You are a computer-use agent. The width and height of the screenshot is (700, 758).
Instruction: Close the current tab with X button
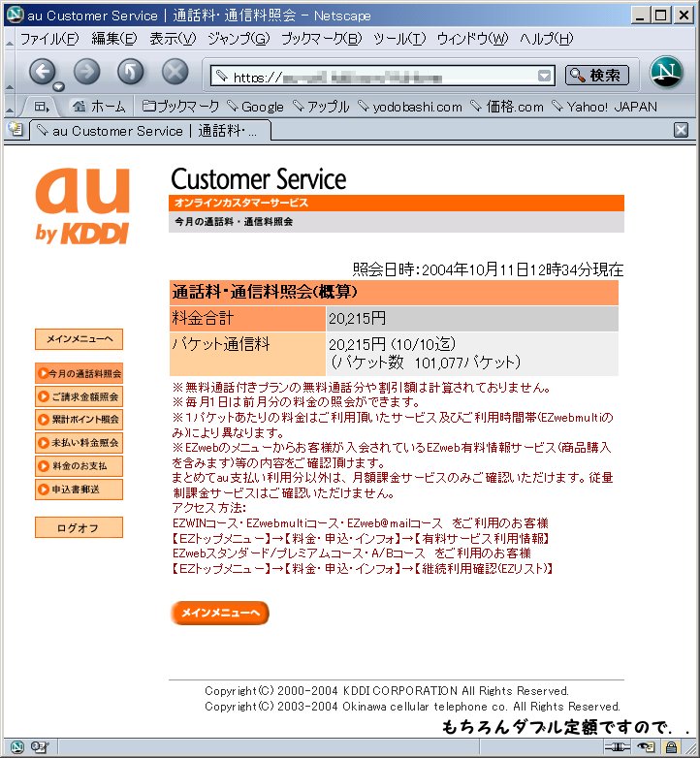pos(682,130)
